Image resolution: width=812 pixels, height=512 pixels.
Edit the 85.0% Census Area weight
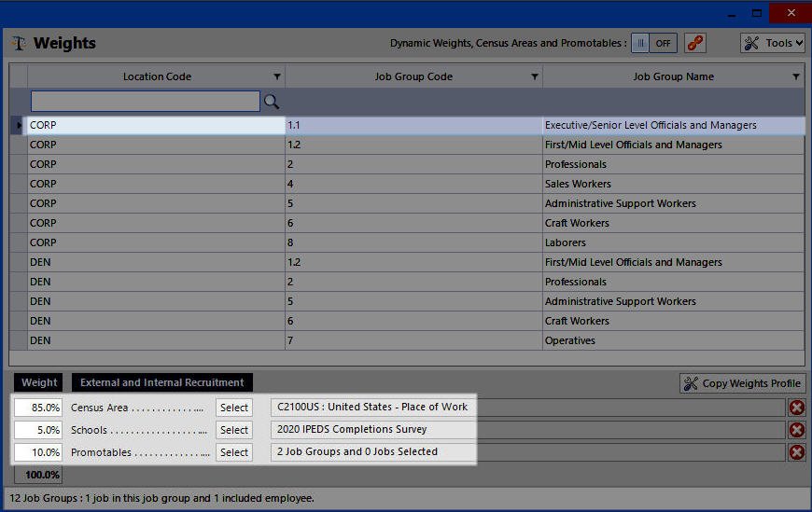pos(38,408)
